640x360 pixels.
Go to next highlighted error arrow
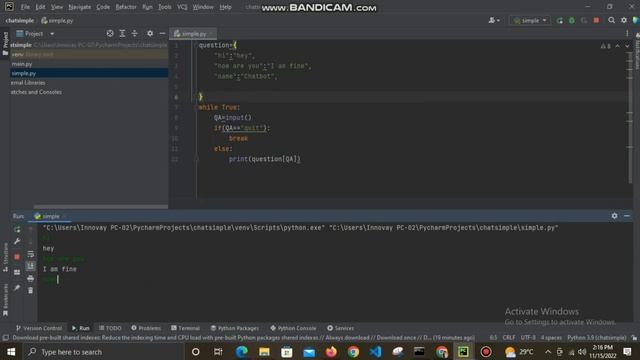[x=627, y=46]
